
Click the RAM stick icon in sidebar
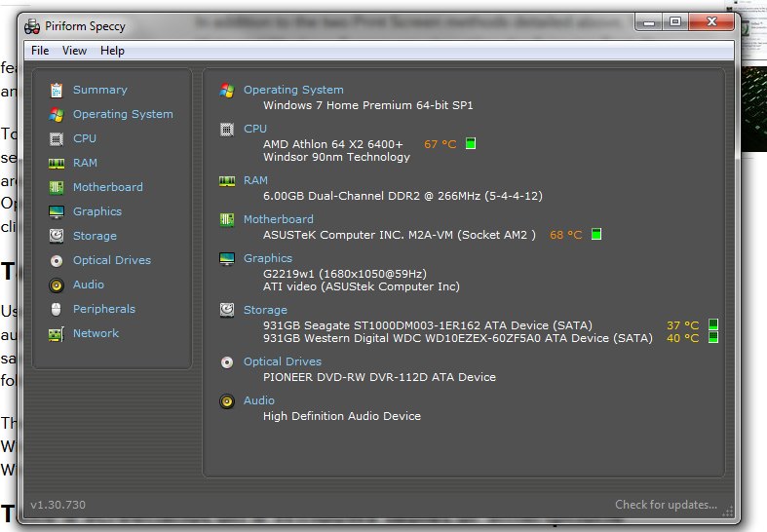point(57,164)
